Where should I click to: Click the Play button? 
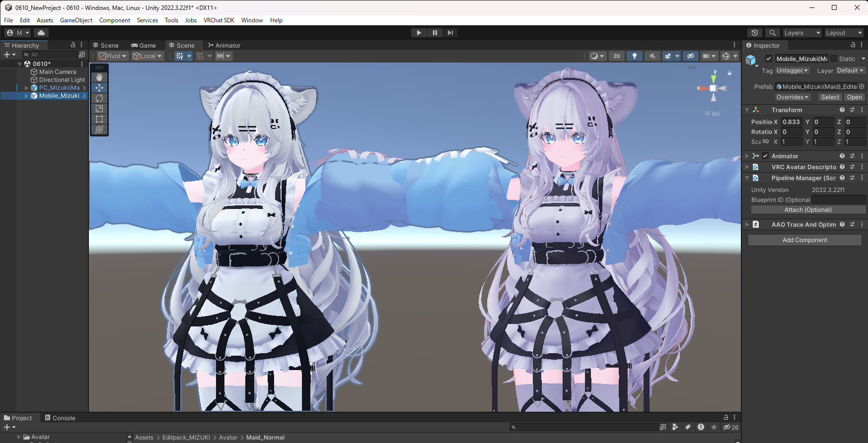(x=419, y=33)
